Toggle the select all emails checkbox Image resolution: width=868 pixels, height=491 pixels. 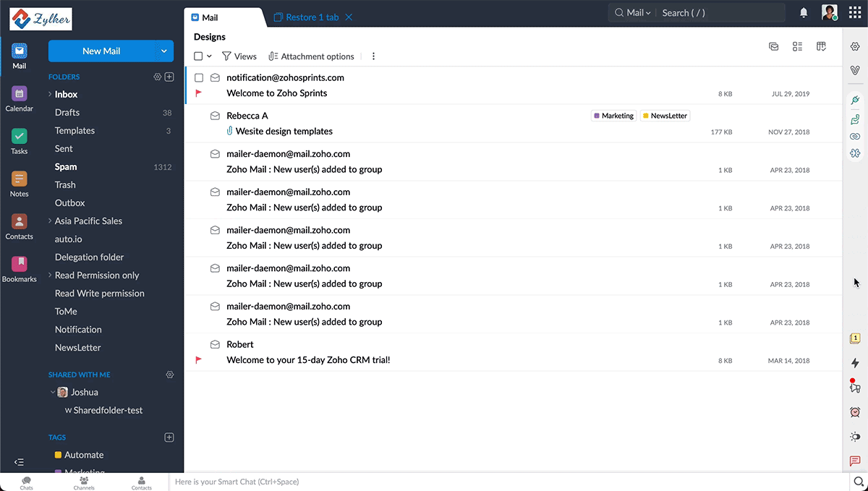[x=198, y=56]
